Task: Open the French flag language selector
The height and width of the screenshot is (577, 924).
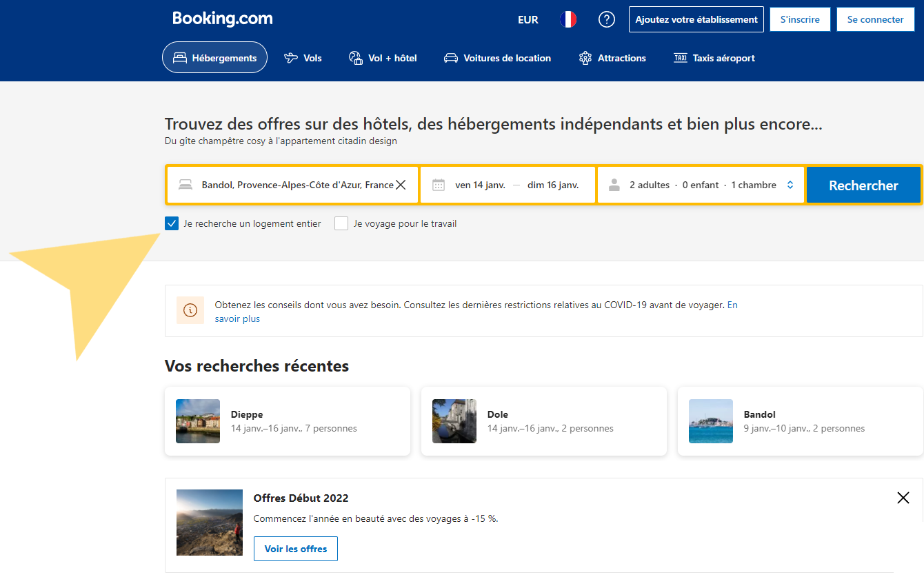Action: [x=568, y=19]
